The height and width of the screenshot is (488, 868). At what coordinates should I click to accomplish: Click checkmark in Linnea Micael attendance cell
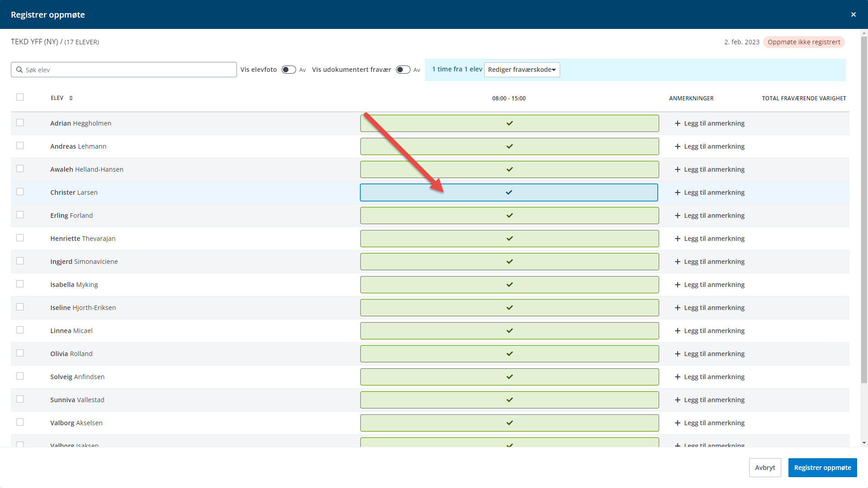509,331
